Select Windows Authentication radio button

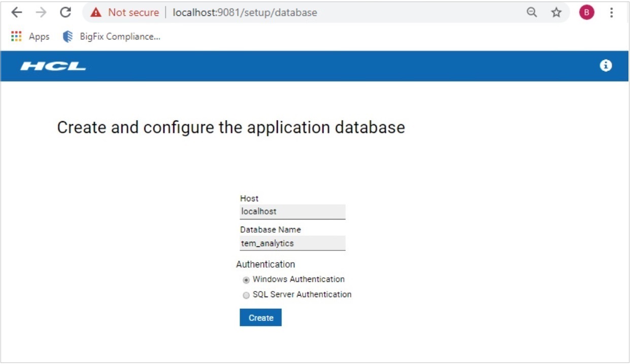(x=246, y=280)
